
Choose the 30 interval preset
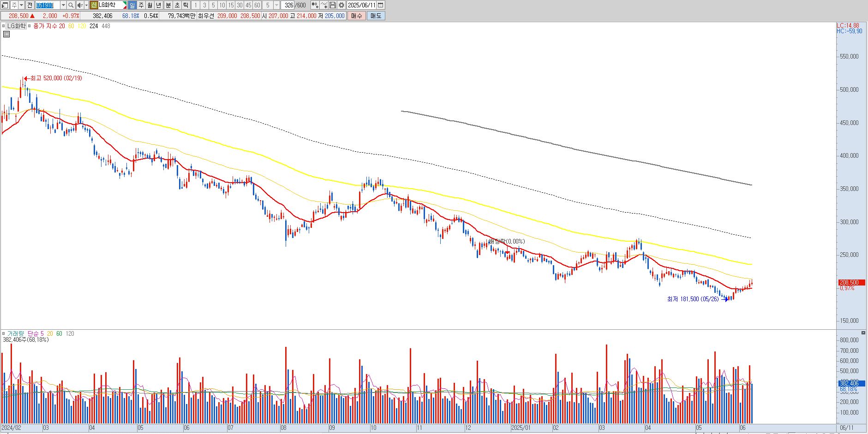point(239,5)
